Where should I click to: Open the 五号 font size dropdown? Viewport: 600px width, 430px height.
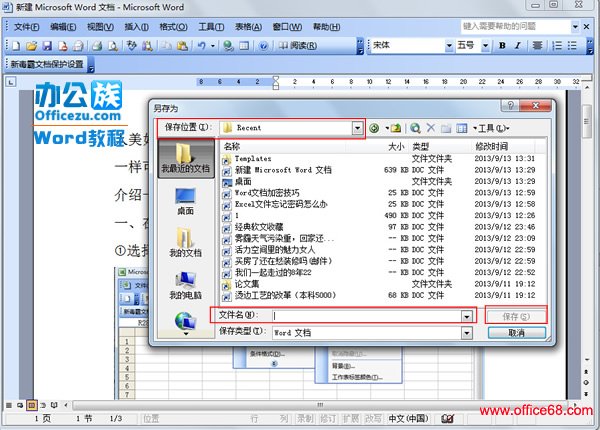point(485,46)
